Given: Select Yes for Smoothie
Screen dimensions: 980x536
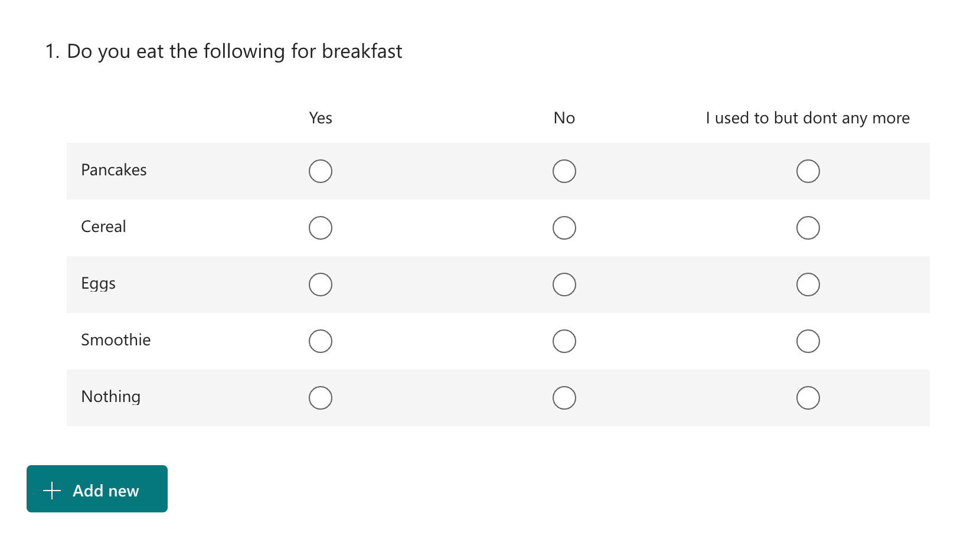Looking at the screenshot, I should click(320, 341).
